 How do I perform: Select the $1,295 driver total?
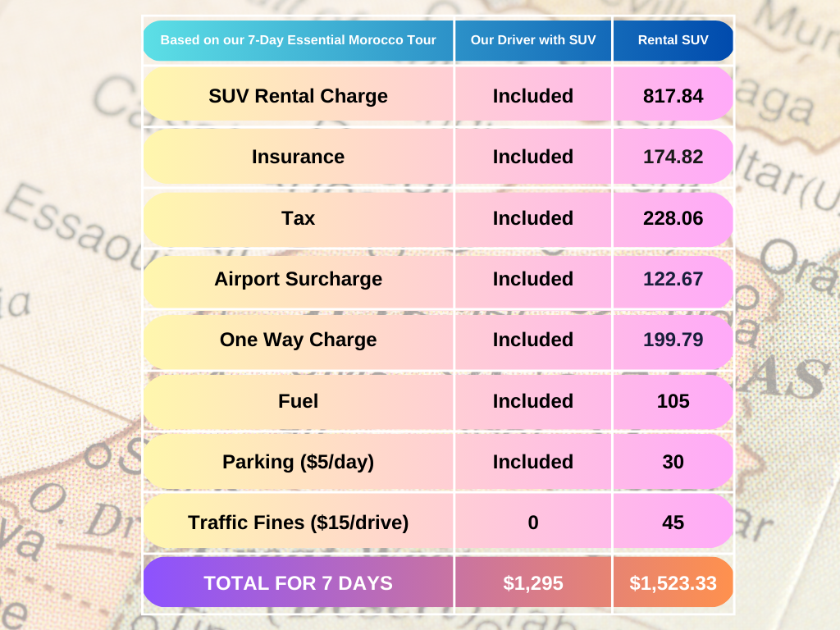[x=533, y=583]
